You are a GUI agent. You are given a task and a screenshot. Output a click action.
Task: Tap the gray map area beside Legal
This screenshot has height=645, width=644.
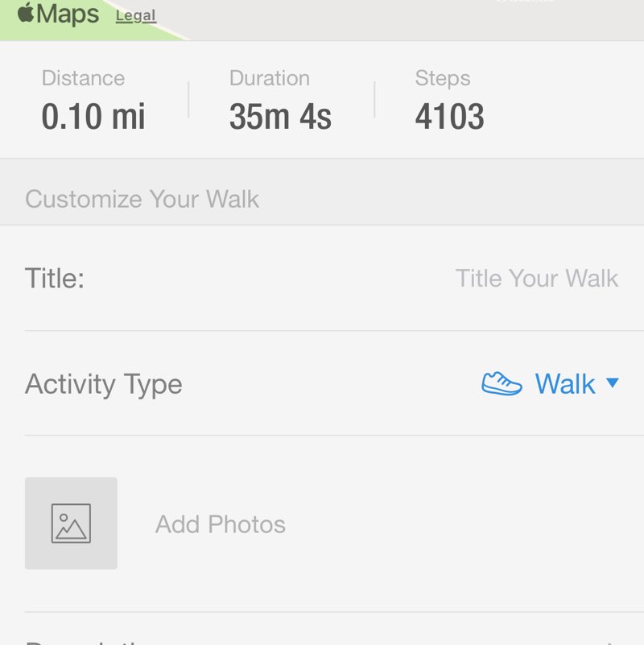[402, 18]
